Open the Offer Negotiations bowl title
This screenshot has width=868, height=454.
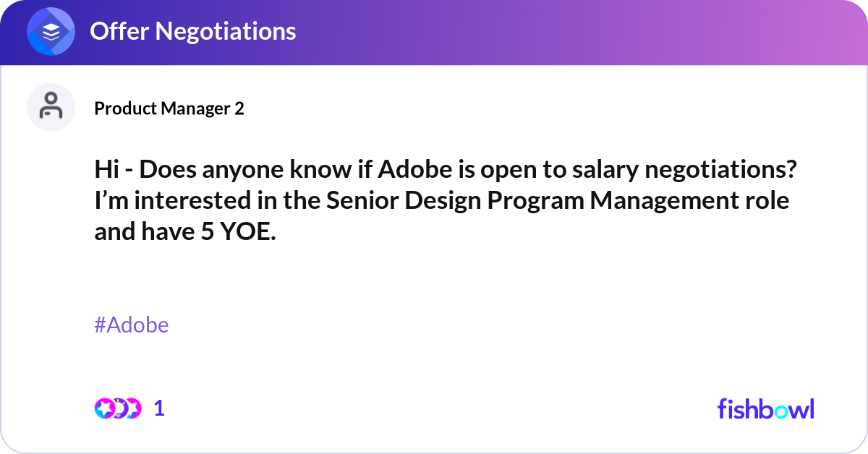pyautogui.click(x=192, y=31)
